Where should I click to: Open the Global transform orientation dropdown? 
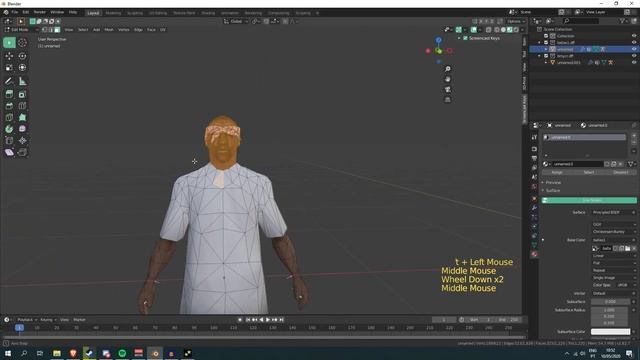pos(236,21)
